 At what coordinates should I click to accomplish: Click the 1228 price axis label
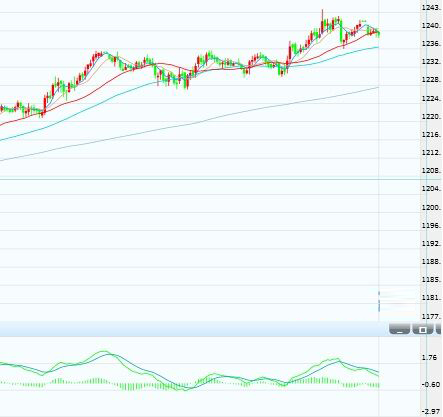pyautogui.click(x=432, y=80)
